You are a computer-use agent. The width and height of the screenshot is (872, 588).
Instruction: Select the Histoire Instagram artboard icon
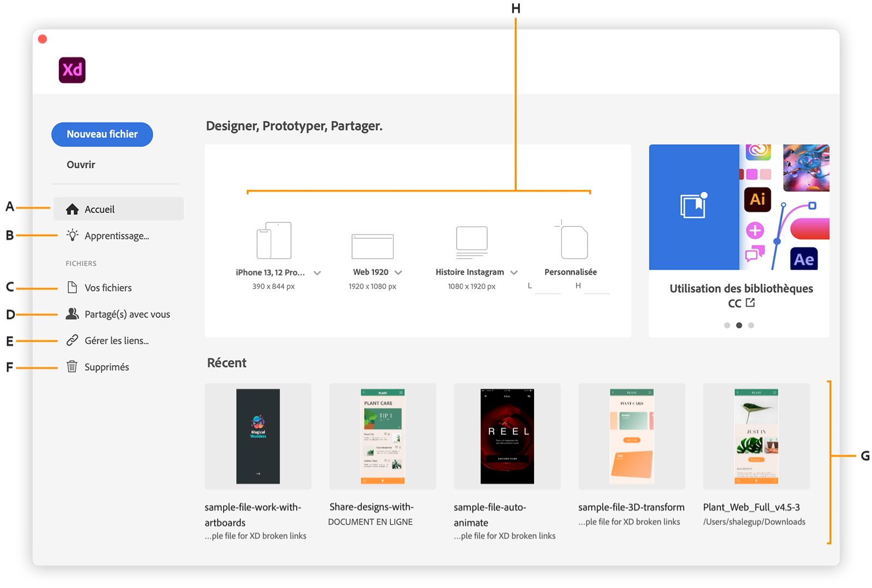pos(471,242)
